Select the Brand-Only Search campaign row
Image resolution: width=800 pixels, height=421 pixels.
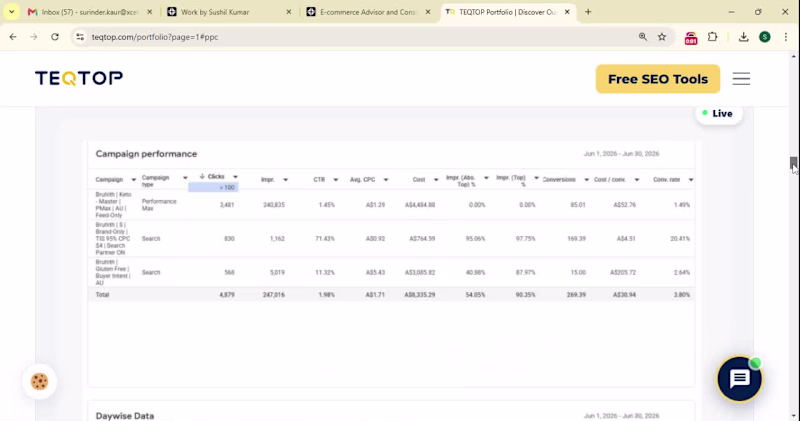[391, 238]
